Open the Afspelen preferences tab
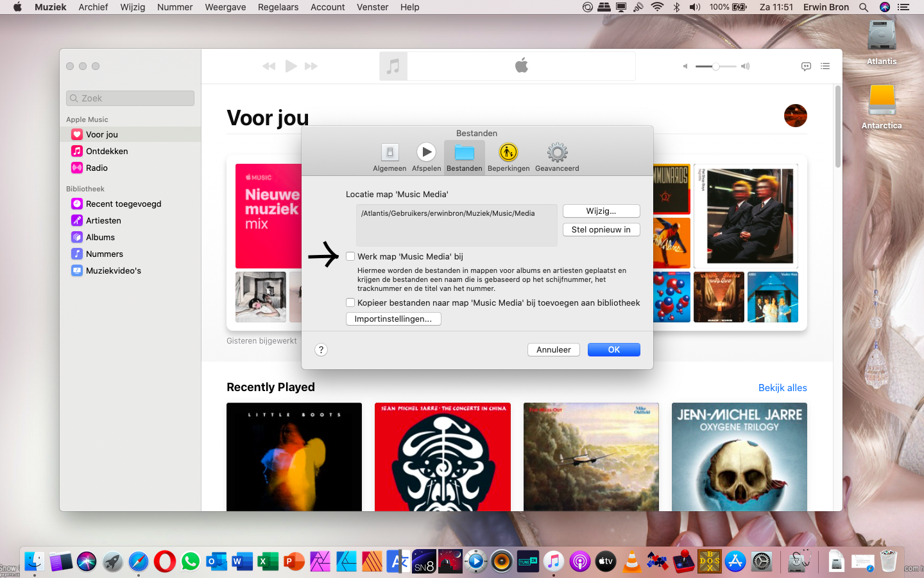 click(x=426, y=157)
